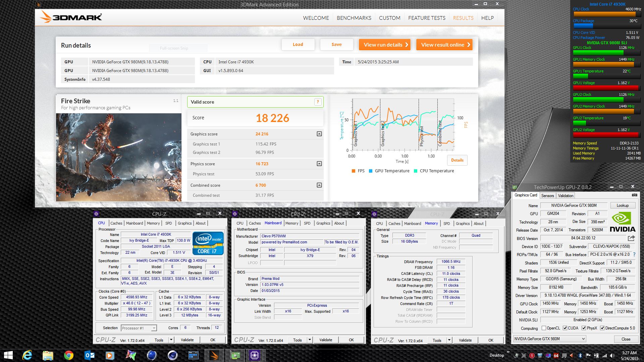Click the Fire Strike preview thumbnail

click(119, 157)
